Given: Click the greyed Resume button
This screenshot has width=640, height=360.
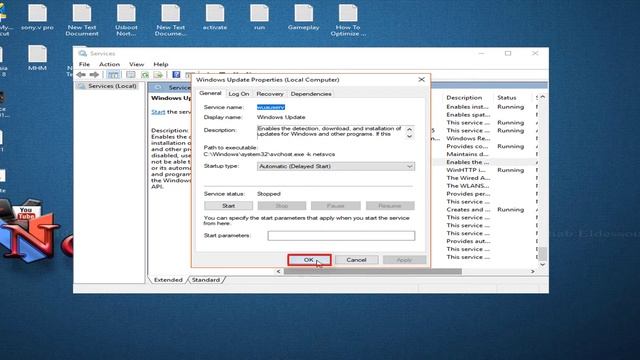Looking at the screenshot, I should [390, 206].
